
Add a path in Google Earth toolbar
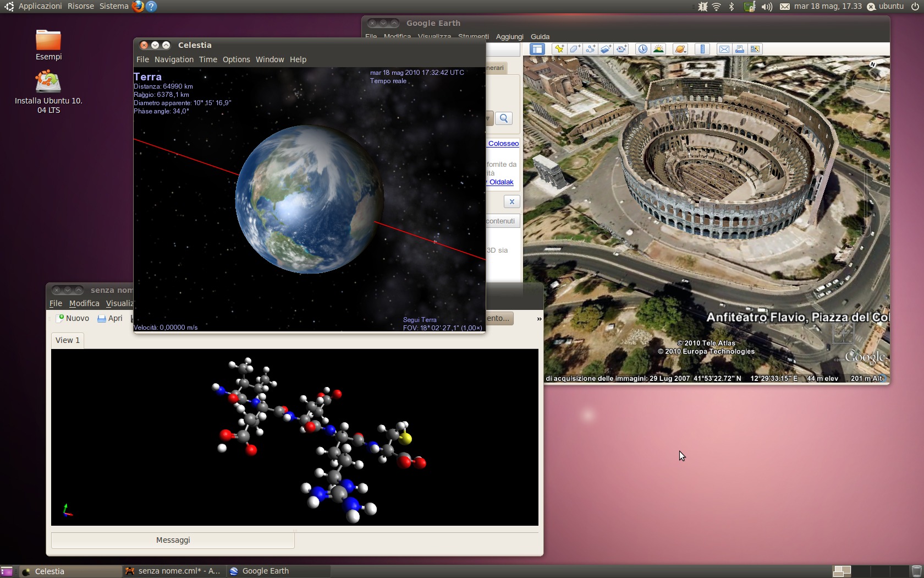590,49
